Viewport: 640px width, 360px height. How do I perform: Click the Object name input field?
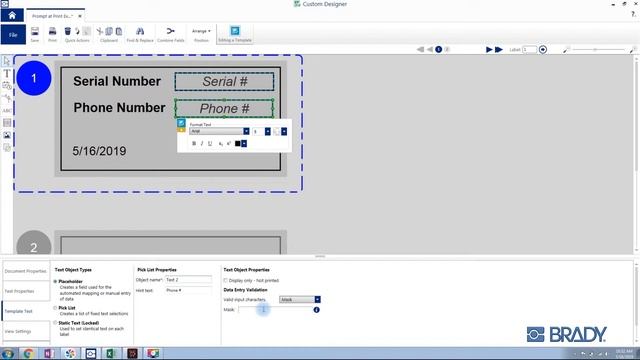pos(188,280)
